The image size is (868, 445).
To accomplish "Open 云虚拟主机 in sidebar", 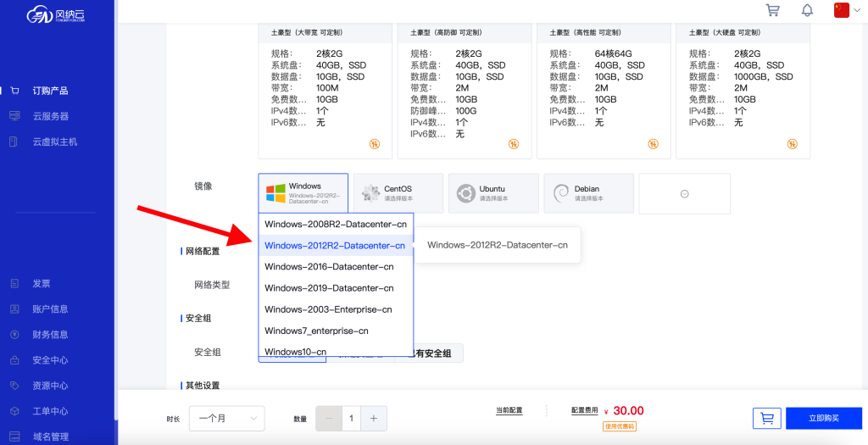I will click(x=55, y=142).
